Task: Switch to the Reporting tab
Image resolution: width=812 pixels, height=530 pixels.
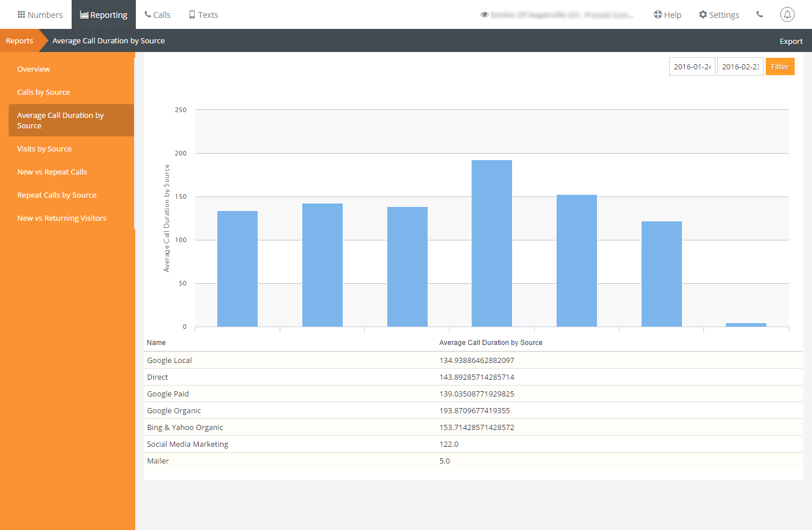Action: (103, 14)
